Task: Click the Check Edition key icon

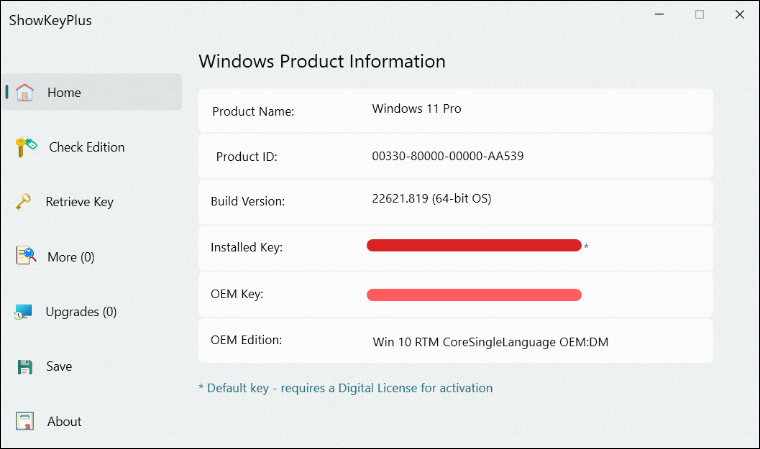Action: [x=26, y=147]
